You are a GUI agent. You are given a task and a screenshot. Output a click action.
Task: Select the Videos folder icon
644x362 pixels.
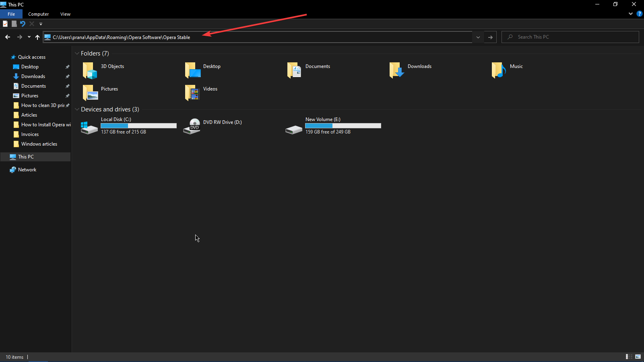(192, 93)
